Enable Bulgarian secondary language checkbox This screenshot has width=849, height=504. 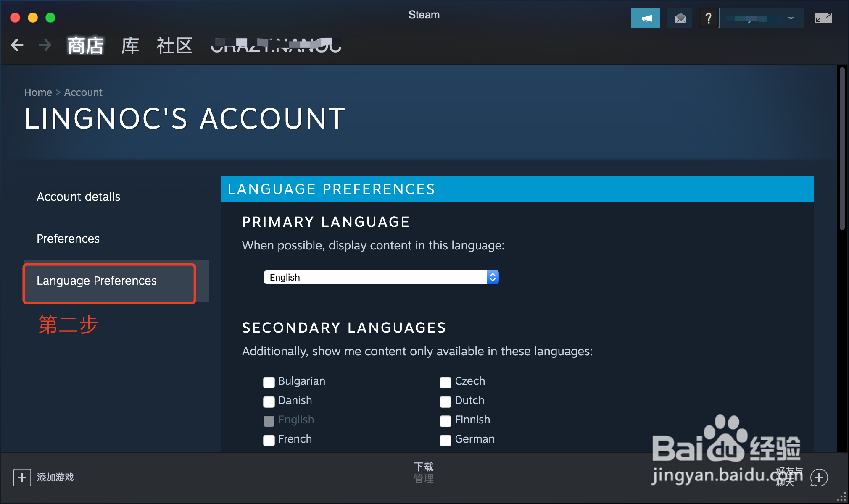point(269,381)
